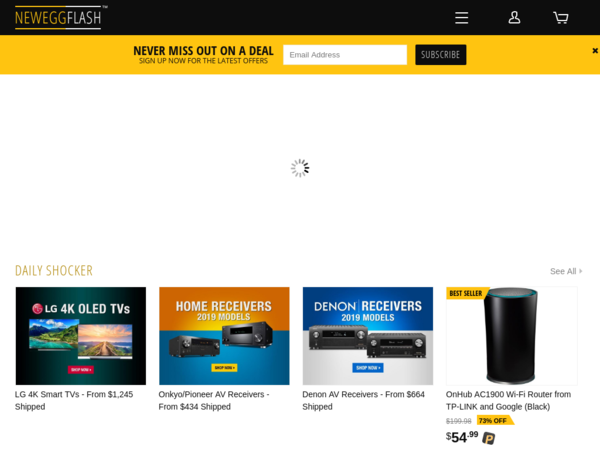
Task: Click the 73% OFF discount tag
Action: point(495,421)
